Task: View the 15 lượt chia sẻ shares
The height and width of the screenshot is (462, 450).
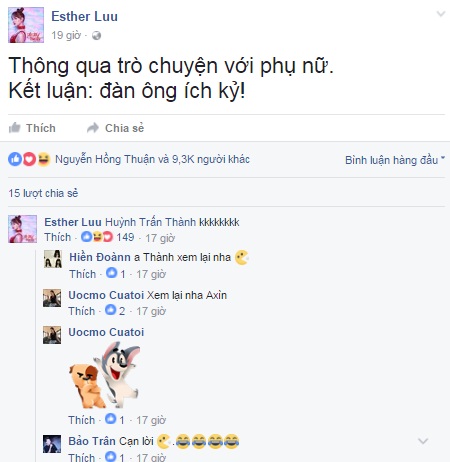Action: click(43, 193)
